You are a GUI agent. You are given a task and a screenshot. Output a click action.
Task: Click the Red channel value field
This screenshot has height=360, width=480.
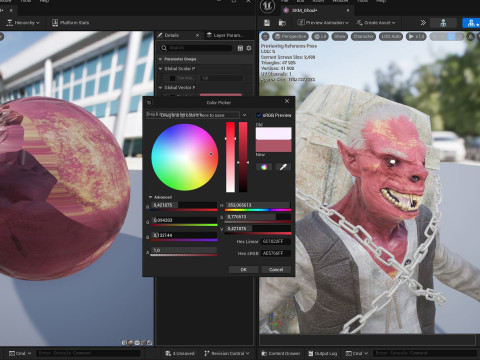(x=184, y=205)
